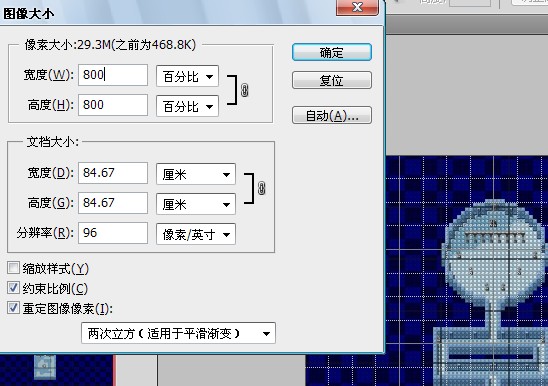The image size is (548, 386).
Task: Click the 确定 button
Action: pos(332,52)
